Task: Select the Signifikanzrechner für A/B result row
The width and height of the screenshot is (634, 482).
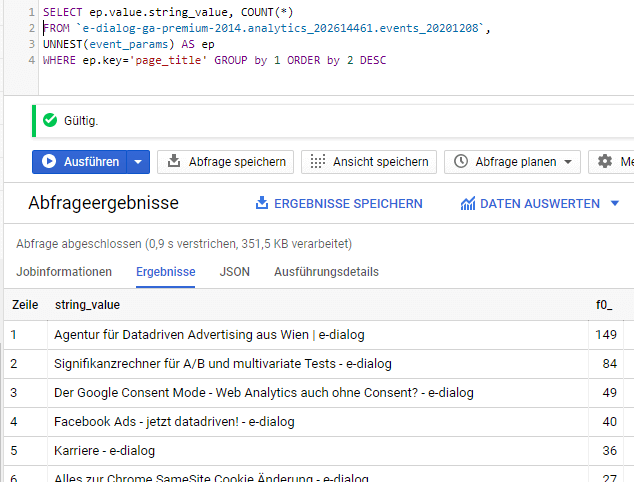Action: click(x=222, y=363)
